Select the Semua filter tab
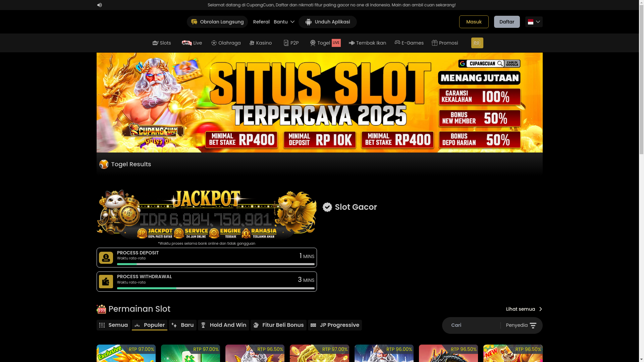Image resolution: width=644 pixels, height=362 pixels. point(113,325)
